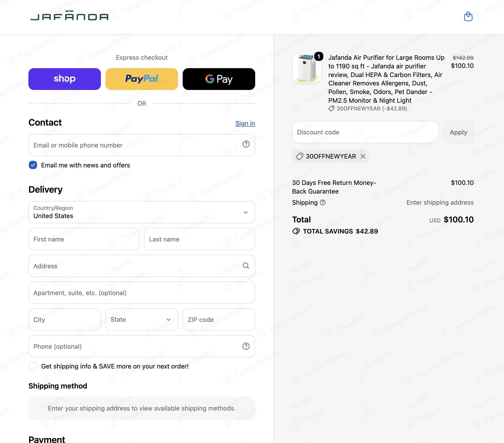Click the phone field help icon
The width and height of the screenshot is (504, 443).
coord(246,346)
